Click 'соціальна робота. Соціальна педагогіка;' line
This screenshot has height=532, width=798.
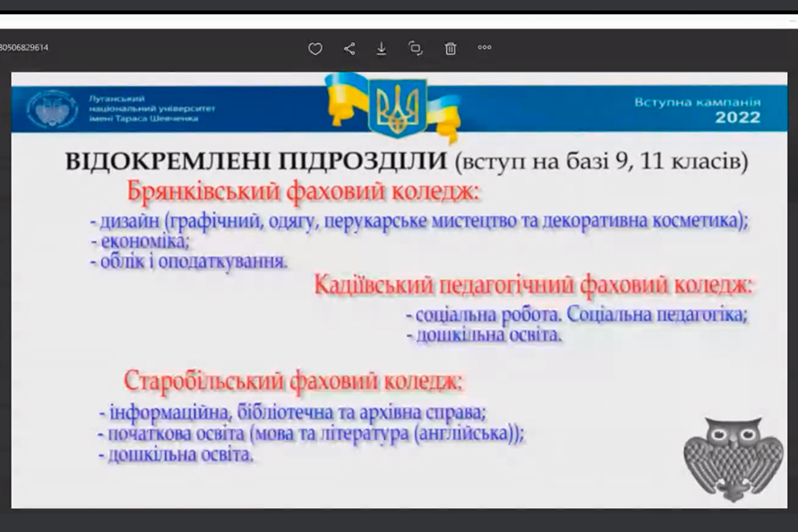point(577,315)
